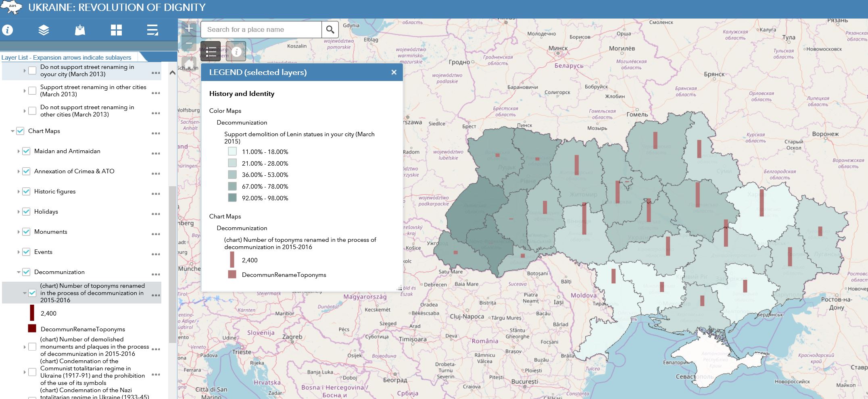Expand Events sublayers
Screen dimensions: 868x399
click(19, 252)
